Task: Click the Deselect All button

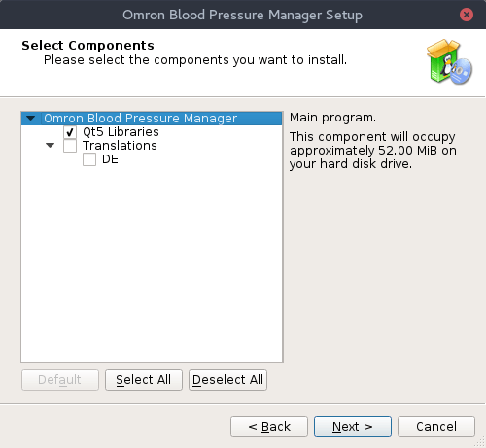Action: pyautogui.click(x=227, y=380)
